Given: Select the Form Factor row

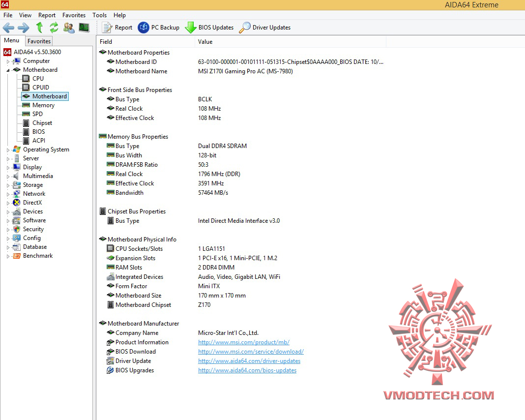Looking at the screenshot, I should point(241,286).
